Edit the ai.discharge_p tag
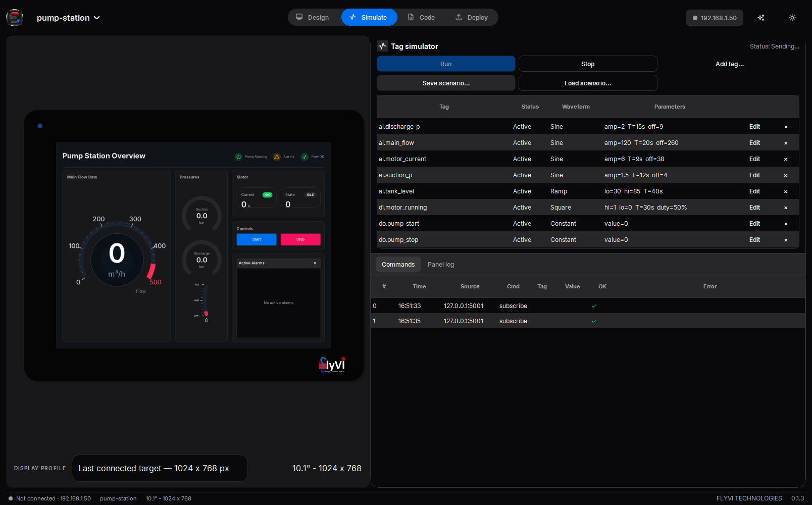Image resolution: width=812 pixels, height=505 pixels. (x=754, y=127)
